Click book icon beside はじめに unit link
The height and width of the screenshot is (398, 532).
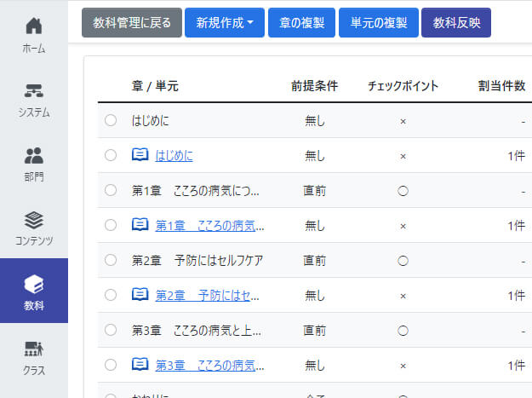[x=140, y=155]
